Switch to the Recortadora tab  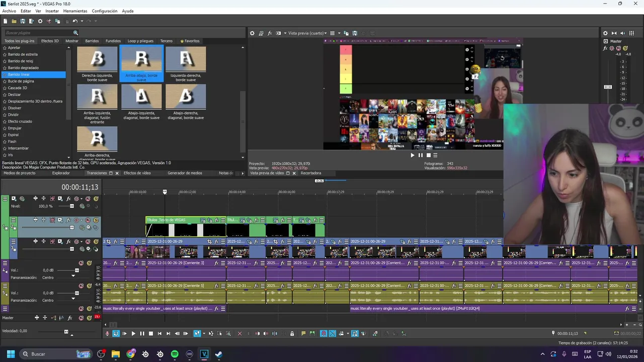311,173
